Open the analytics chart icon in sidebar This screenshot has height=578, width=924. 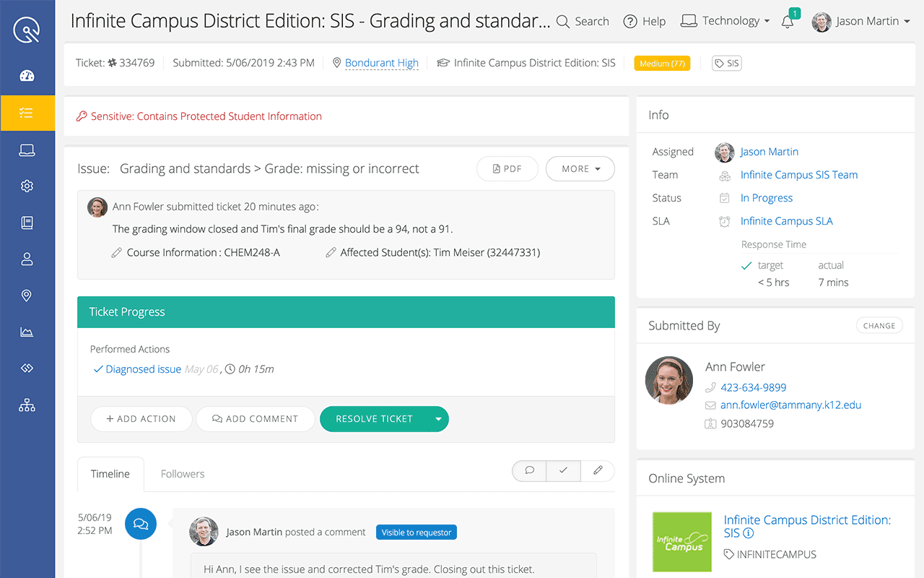point(27,332)
